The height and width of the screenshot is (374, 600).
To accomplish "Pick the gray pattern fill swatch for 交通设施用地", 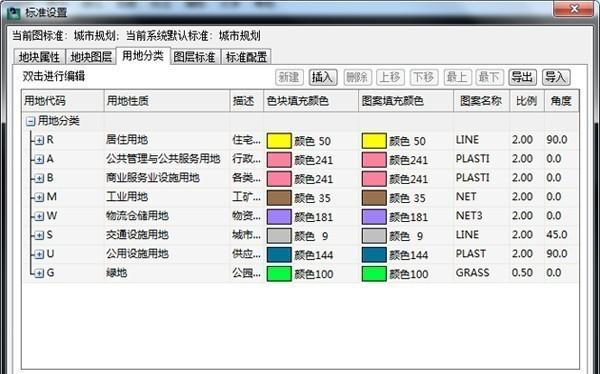I will [x=374, y=236].
